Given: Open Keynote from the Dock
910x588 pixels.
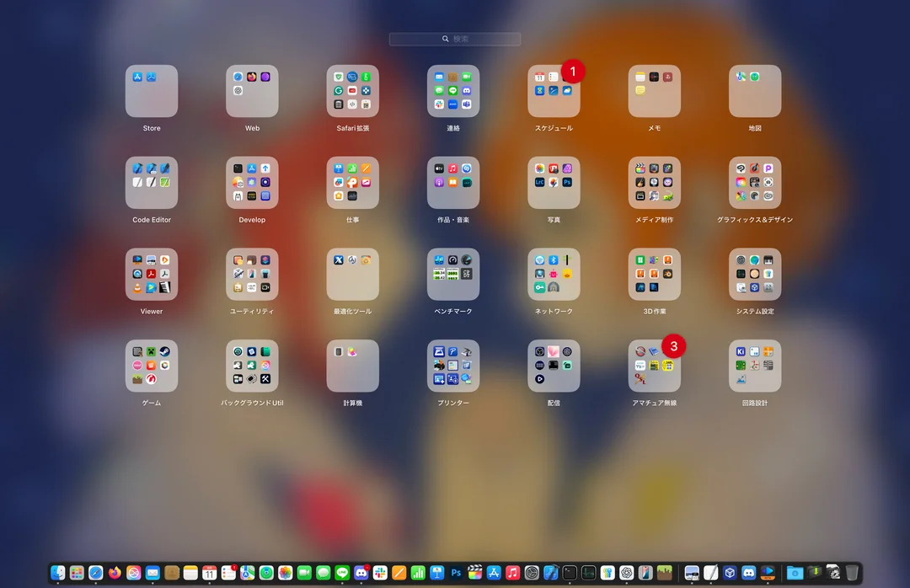Looking at the screenshot, I should click(437, 573).
